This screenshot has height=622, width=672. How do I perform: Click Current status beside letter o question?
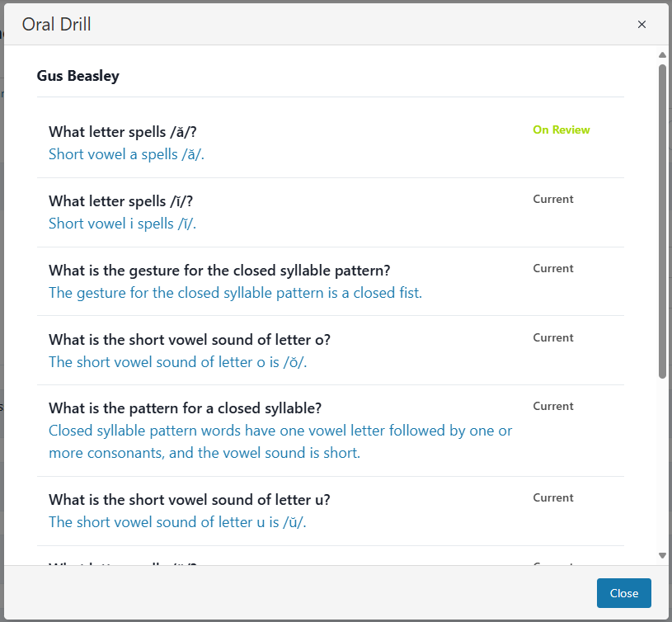point(552,337)
